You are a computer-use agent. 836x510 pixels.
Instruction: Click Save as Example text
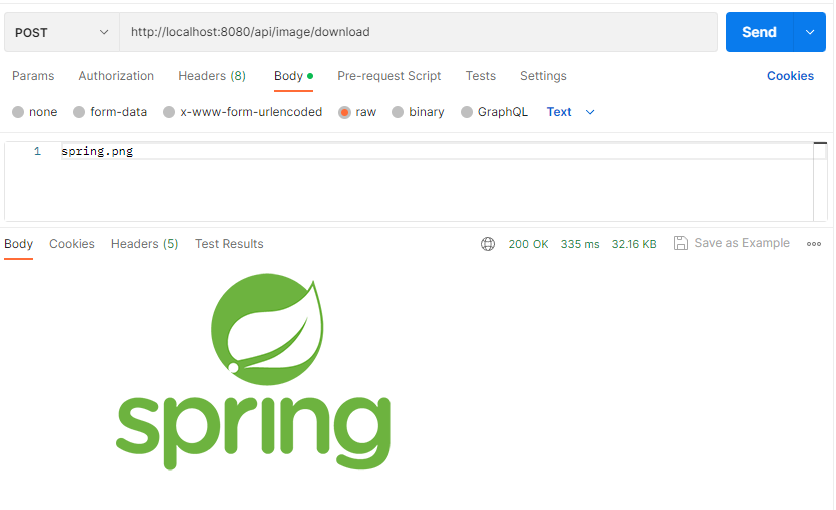pos(742,243)
